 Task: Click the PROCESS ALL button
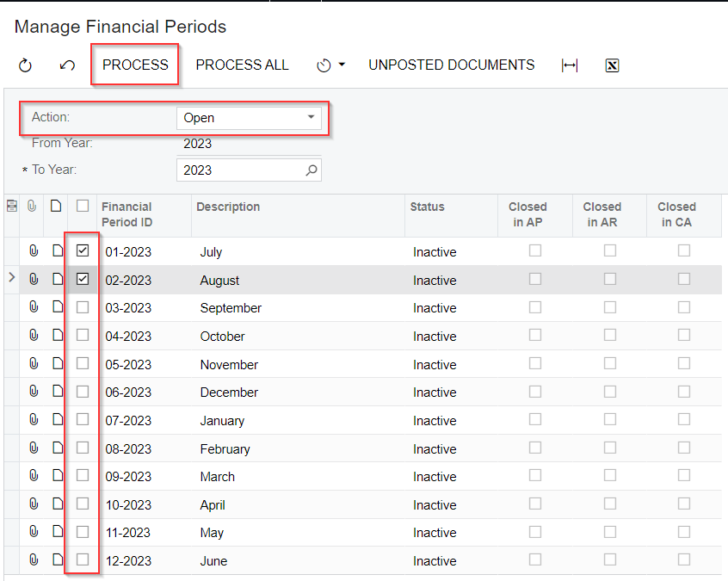[x=242, y=65]
